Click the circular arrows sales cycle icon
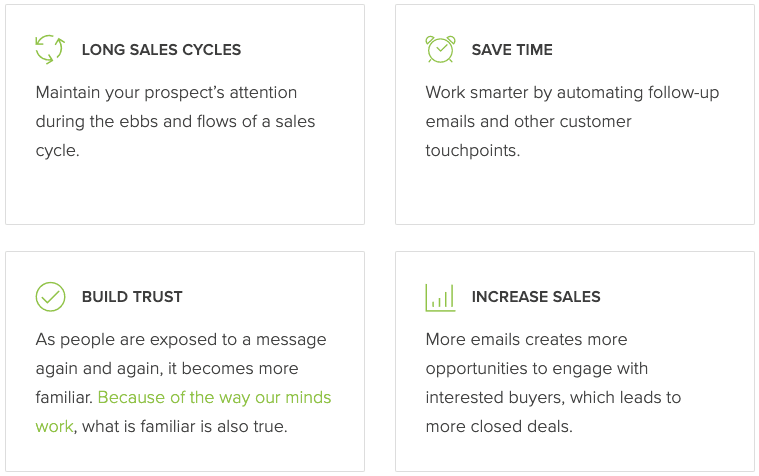This screenshot has width=759, height=476. [50, 49]
